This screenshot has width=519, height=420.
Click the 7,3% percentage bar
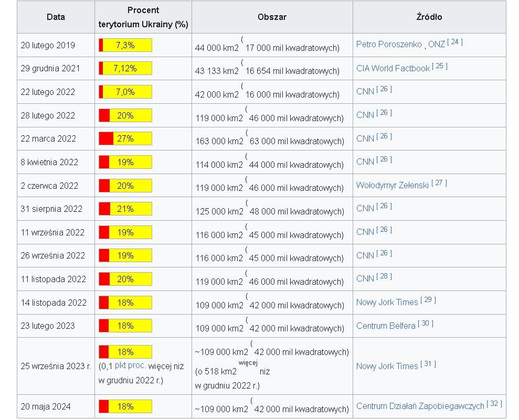(125, 45)
